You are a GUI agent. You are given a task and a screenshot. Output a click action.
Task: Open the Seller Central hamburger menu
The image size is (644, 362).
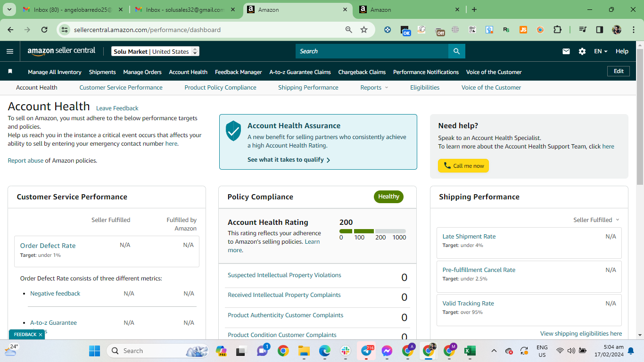point(10,51)
